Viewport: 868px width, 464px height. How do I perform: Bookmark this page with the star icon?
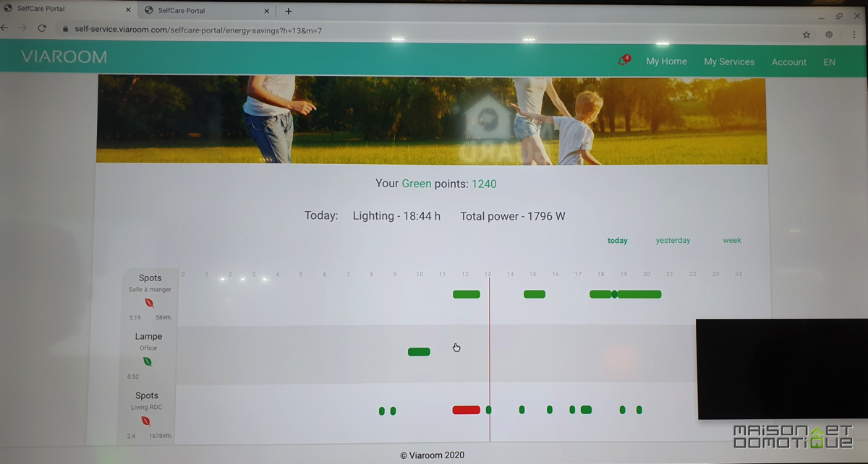[x=807, y=34]
